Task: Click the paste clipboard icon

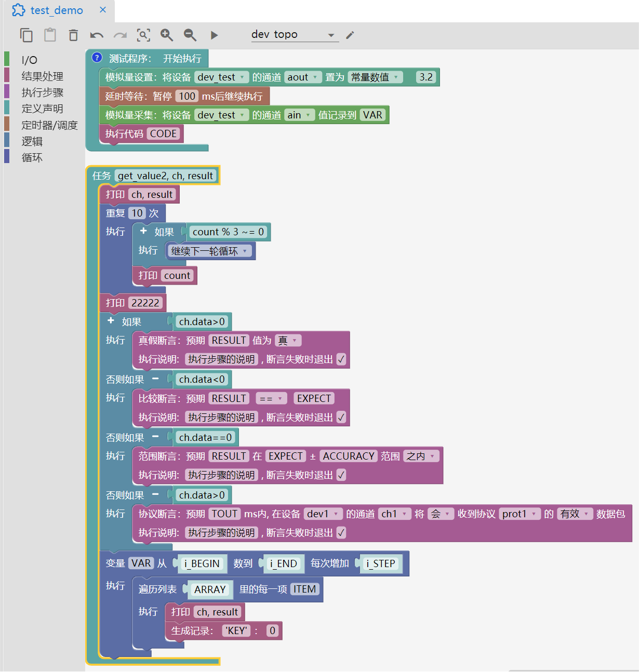Action: 50,35
